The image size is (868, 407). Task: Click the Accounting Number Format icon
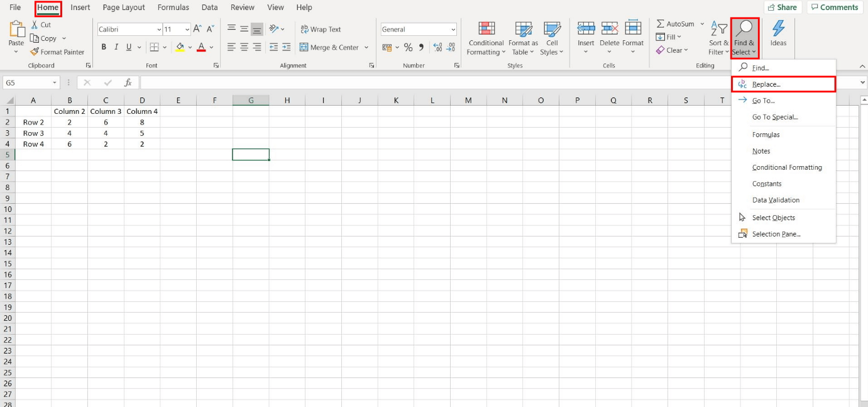387,47
